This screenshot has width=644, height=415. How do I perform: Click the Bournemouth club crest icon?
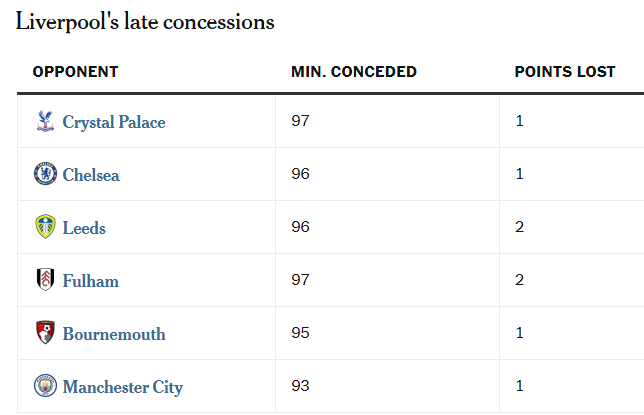pyautogui.click(x=45, y=333)
